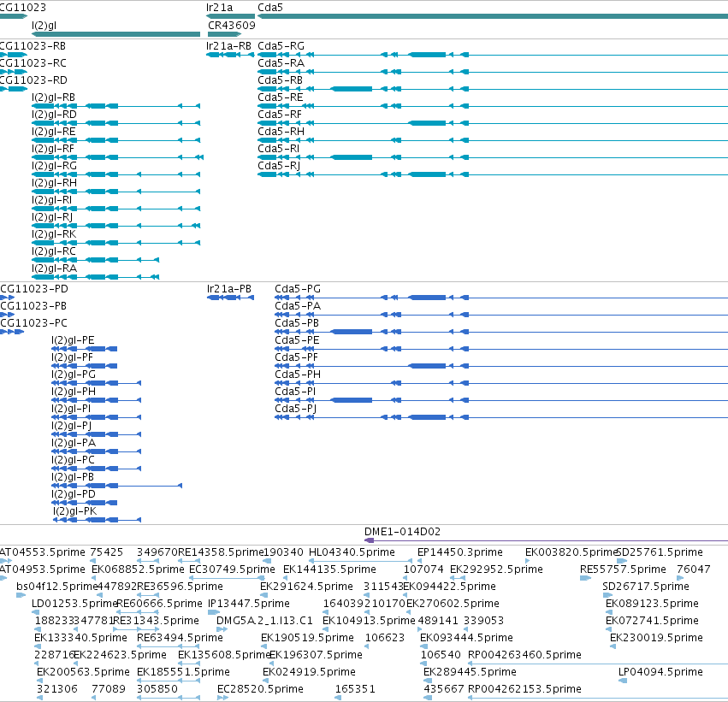The width and height of the screenshot is (728, 702).
Task: Click the 165351 feature label
Action: tap(355, 689)
